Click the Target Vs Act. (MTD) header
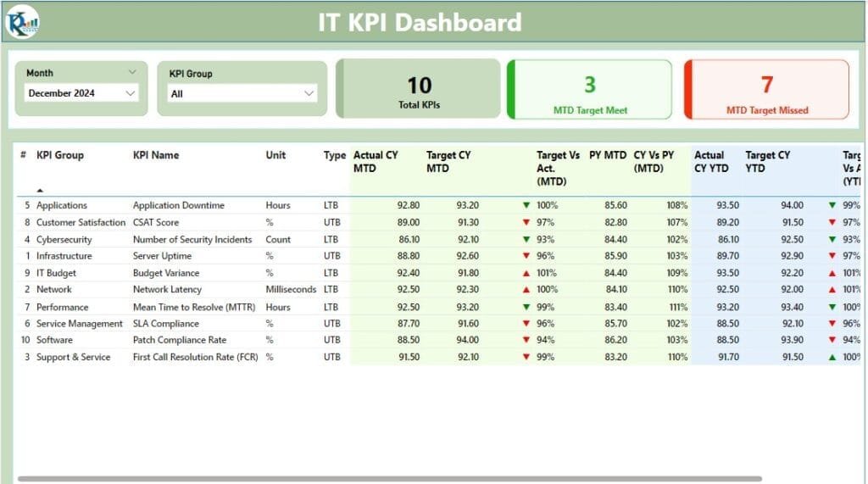 point(558,169)
